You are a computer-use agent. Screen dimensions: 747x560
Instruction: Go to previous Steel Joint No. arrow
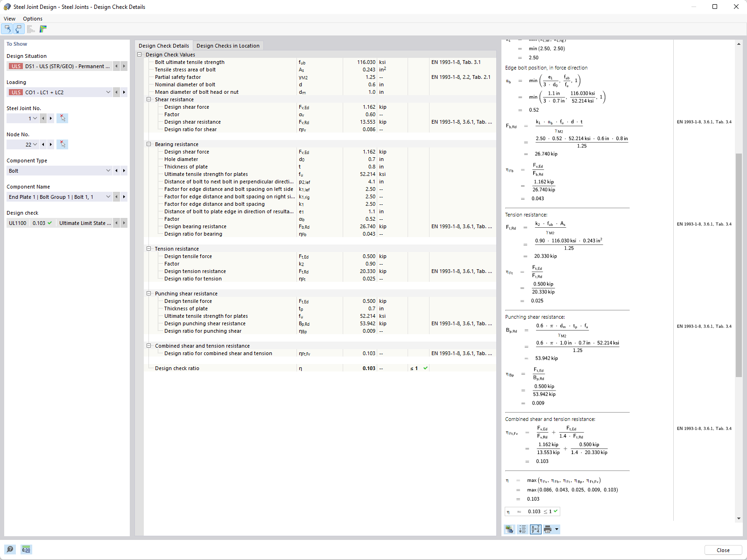[43, 119]
